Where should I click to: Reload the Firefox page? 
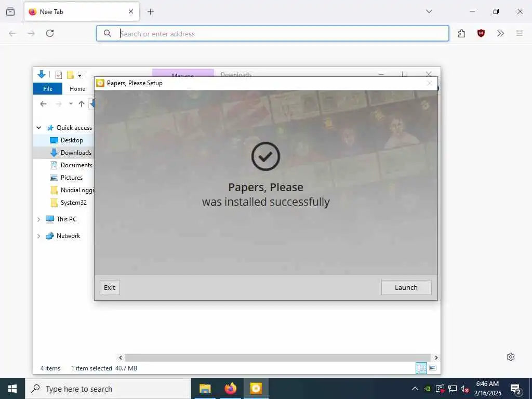[50, 33]
